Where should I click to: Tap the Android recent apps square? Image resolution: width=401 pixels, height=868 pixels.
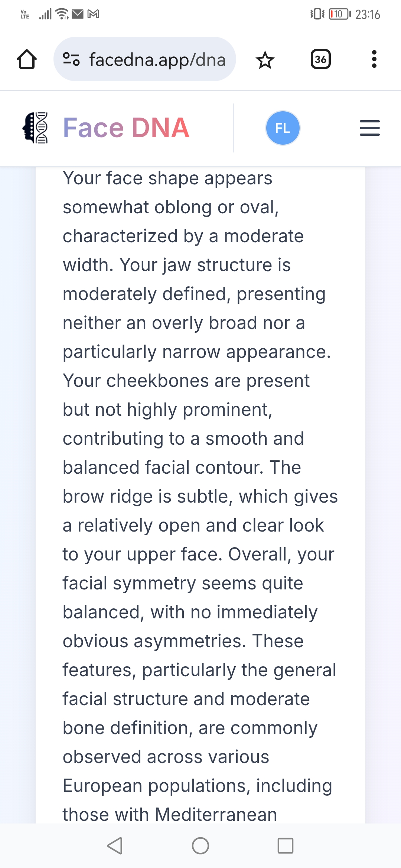pyautogui.click(x=286, y=846)
